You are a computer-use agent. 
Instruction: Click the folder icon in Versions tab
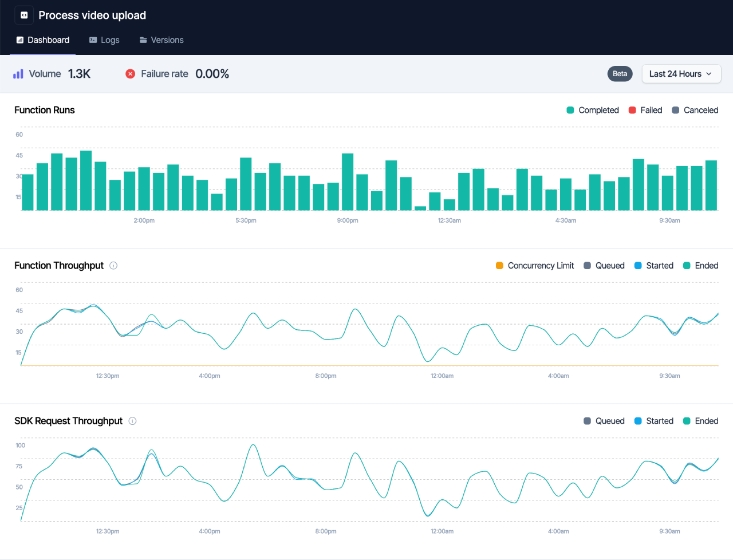[143, 40]
